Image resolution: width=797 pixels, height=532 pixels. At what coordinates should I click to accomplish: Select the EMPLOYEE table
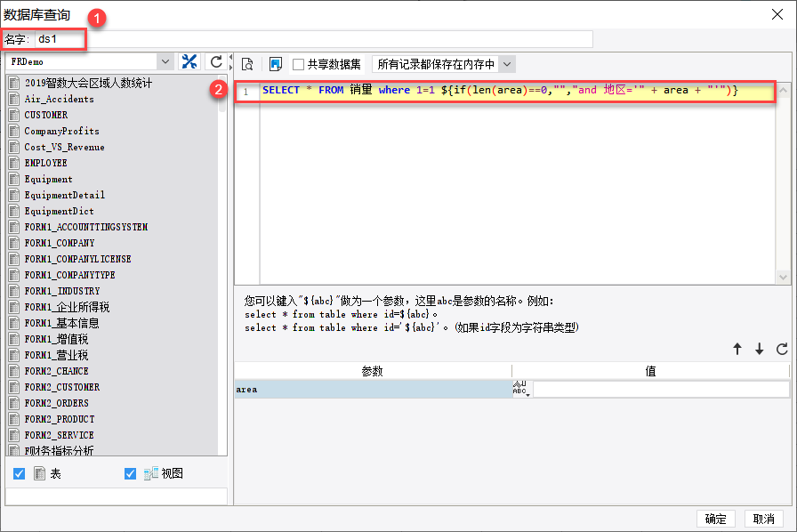pos(45,163)
